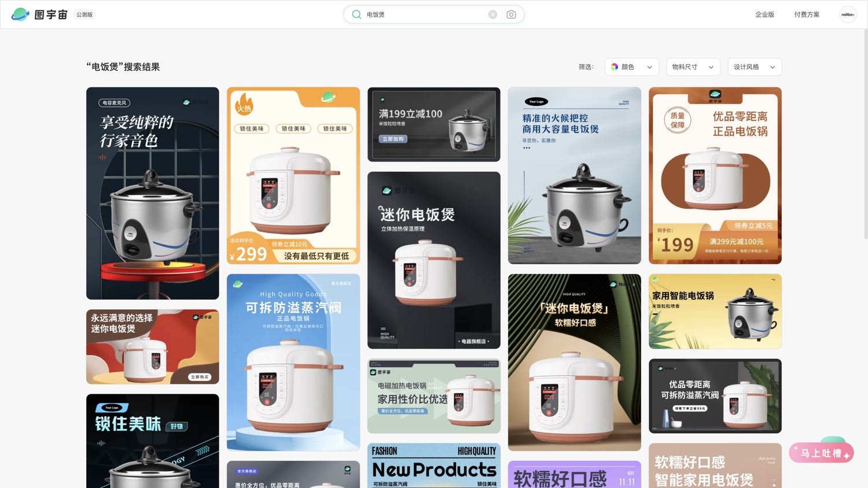Image resolution: width=868 pixels, height=488 pixels.
Task: Open the 优品零距离 正品电饭锅 template
Action: point(715,176)
